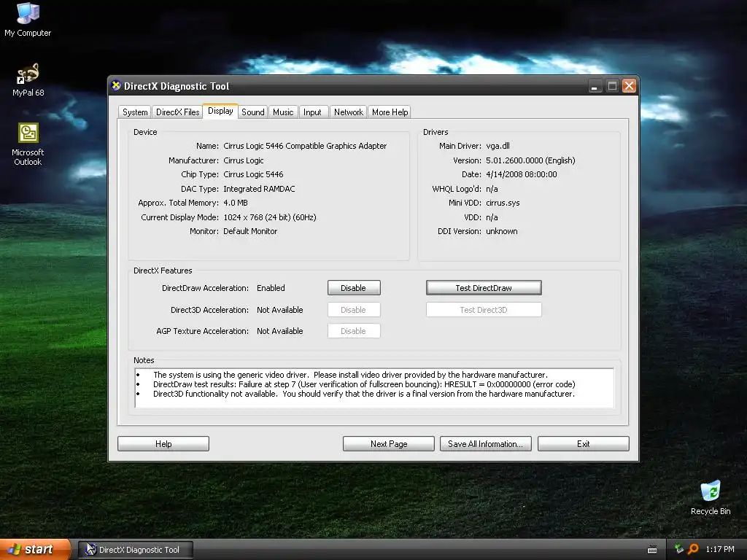Disable DirectDraw Acceleration
Viewport: 747px width, 560px height.
pos(354,287)
